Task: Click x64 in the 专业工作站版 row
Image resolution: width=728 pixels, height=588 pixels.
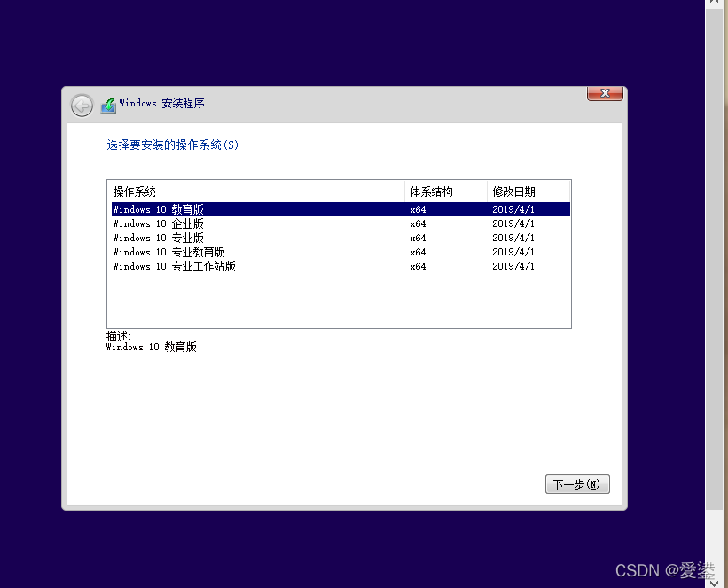Action: pyautogui.click(x=418, y=266)
